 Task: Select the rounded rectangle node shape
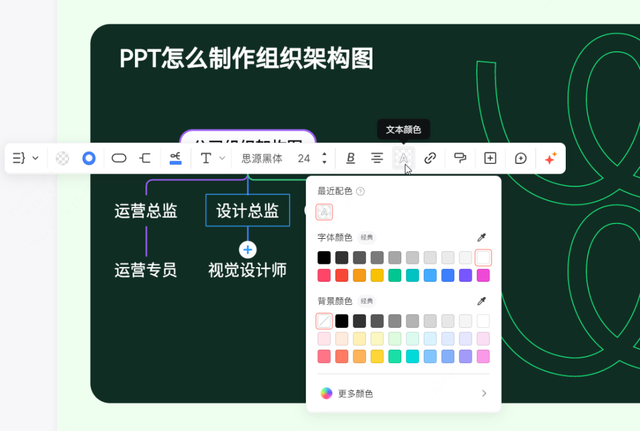point(119,158)
